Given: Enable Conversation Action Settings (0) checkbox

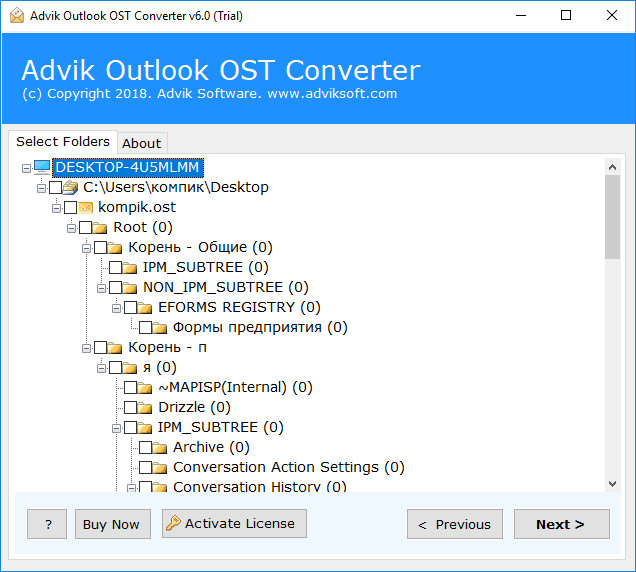Looking at the screenshot, I should 146,467.
